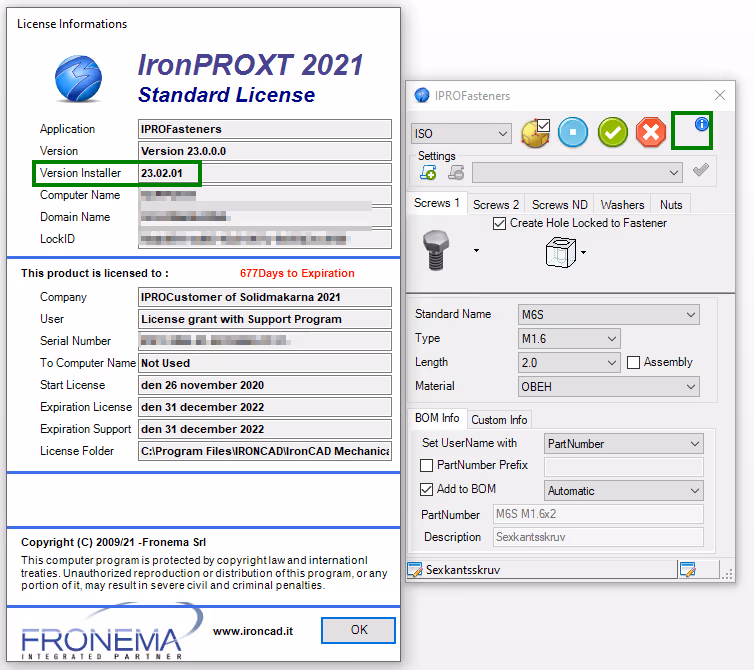Viewport: 754px width, 670px height.
Task: Click the Description field Sexkantsskruv
Action: [x=598, y=537]
